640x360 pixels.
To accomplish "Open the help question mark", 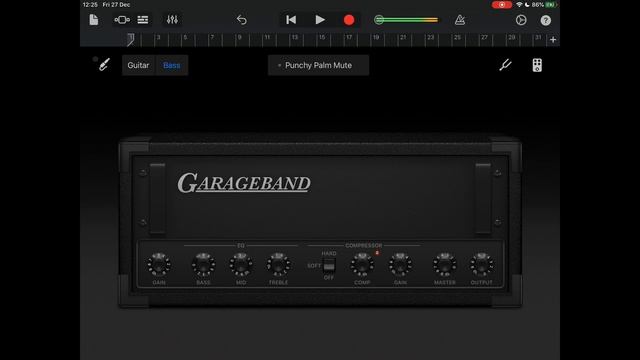I will click(546, 20).
